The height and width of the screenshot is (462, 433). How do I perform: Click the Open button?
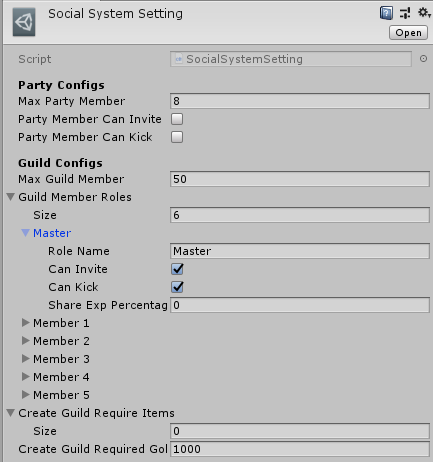click(x=408, y=33)
